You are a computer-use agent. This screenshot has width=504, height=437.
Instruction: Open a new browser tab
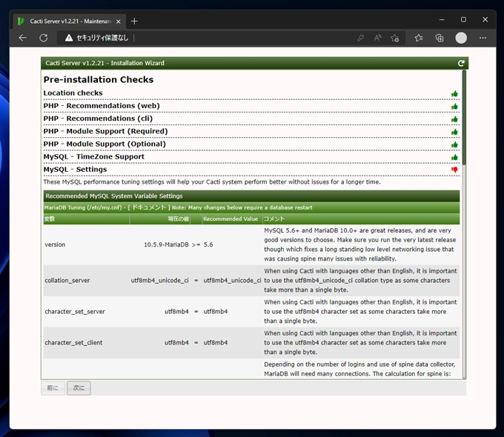[134, 21]
